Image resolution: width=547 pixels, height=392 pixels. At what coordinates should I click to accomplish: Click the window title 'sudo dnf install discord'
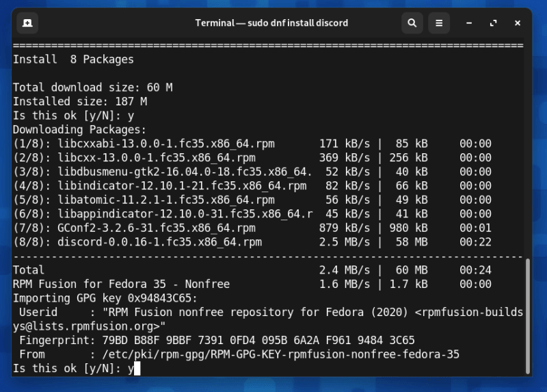271,23
